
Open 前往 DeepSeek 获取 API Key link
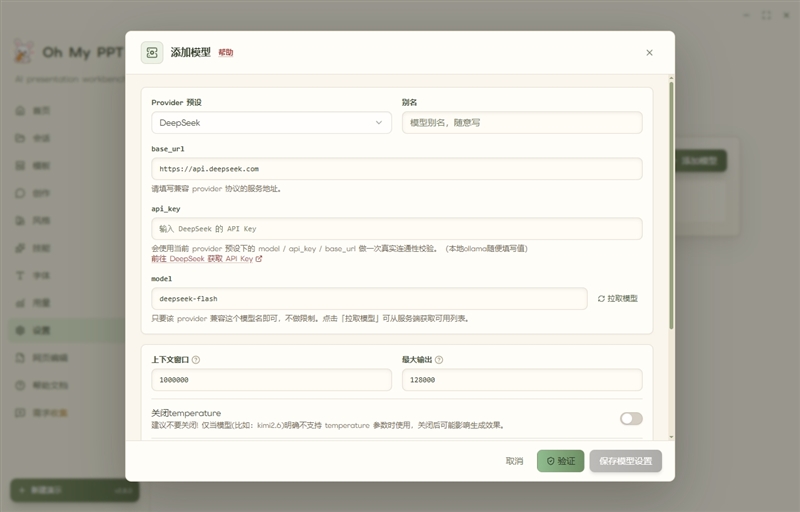click(207, 259)
